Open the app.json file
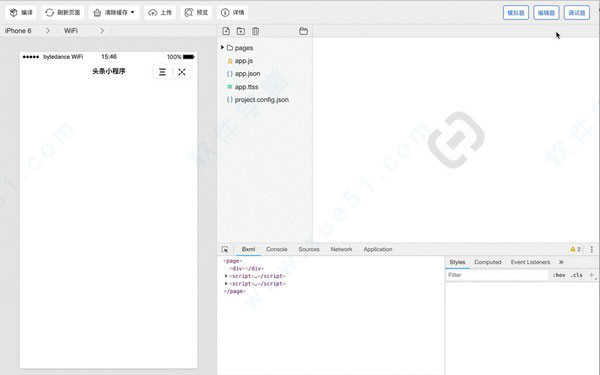 [x=247, y=73]
